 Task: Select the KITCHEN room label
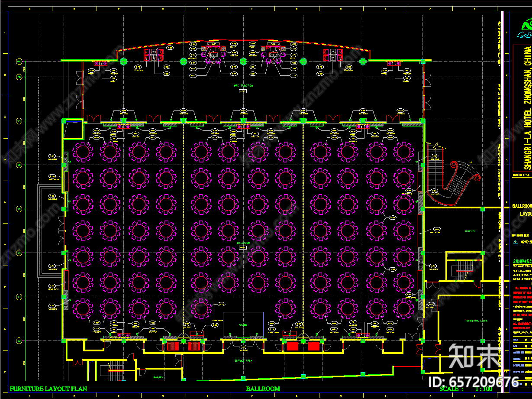[x=471, y=231]
